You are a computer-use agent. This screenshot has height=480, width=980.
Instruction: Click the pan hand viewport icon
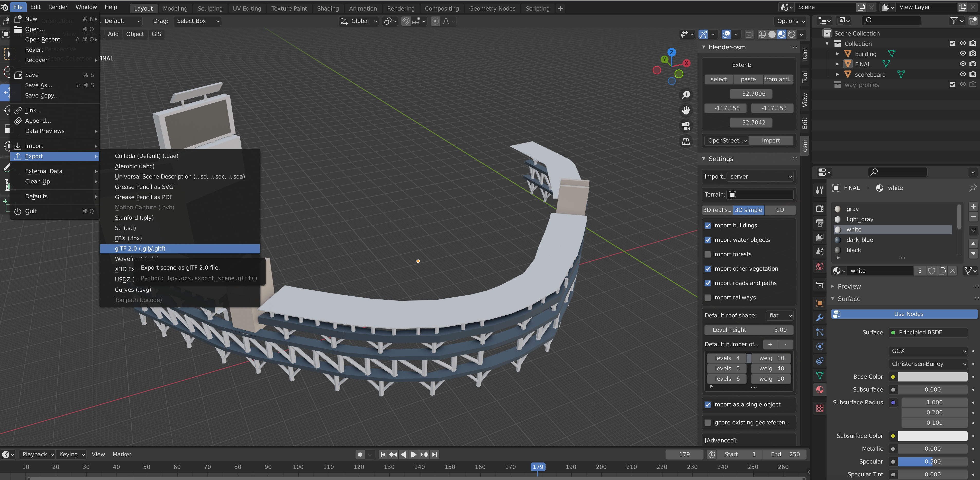[x=686, y=110]
